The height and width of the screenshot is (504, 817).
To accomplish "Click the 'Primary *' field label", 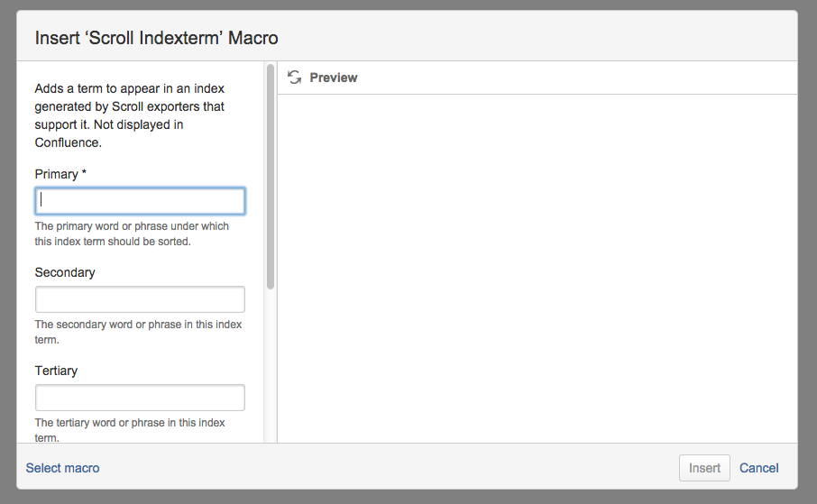I will 60,174.
